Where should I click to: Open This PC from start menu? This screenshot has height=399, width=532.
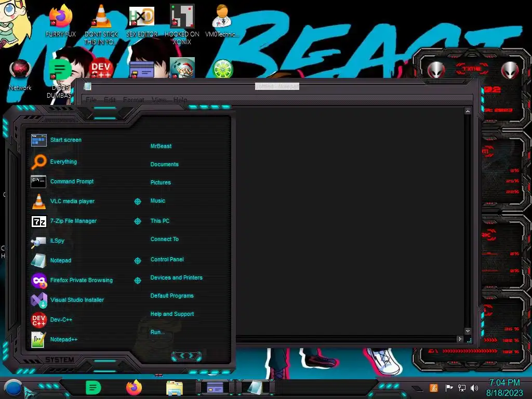160,221
